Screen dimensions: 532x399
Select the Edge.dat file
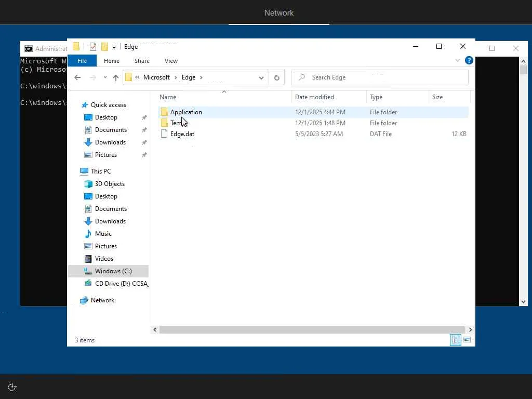point(182,134)
